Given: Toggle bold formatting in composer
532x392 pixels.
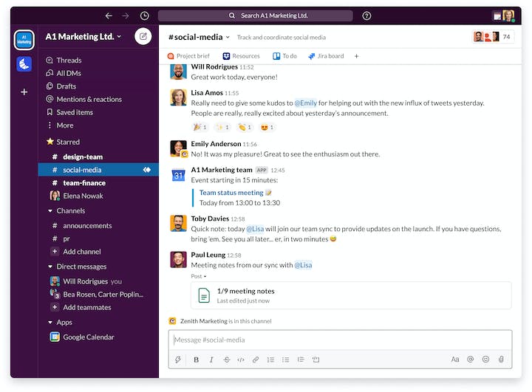Looking at the screenshot, I should tap(196, 360).
